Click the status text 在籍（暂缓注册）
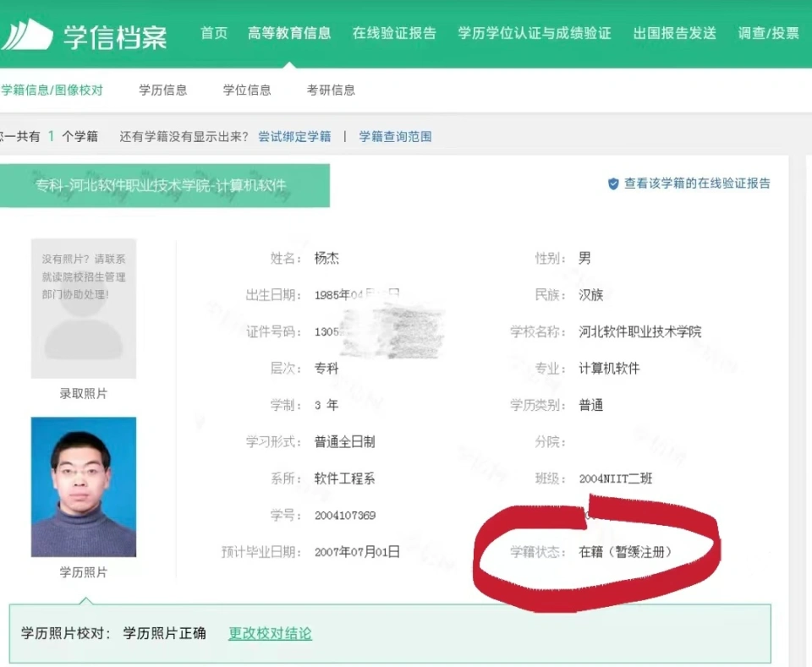The image size is (812, 667). pos(625,552)
